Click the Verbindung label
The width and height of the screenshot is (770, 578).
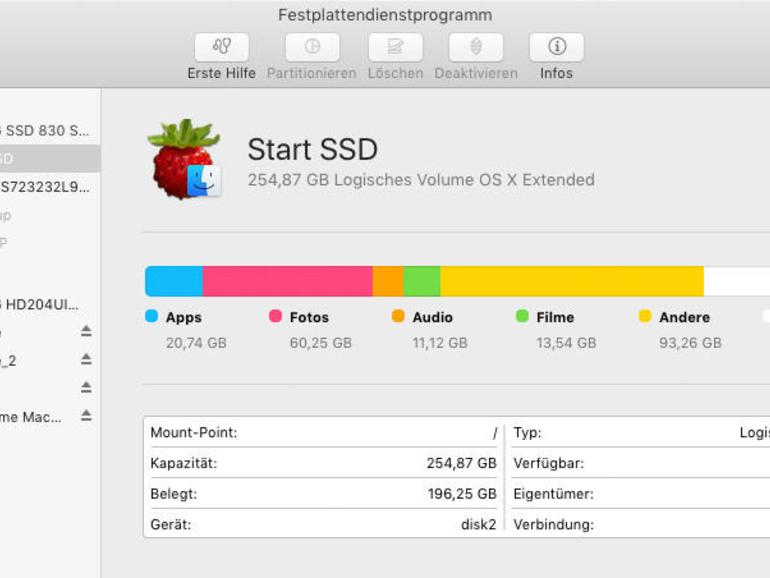(x=553, y=524)
